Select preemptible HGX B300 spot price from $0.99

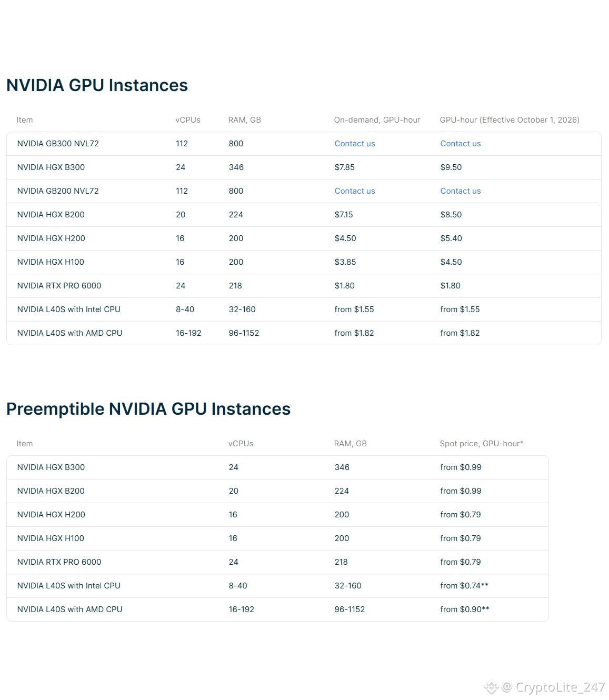point(461,467)
